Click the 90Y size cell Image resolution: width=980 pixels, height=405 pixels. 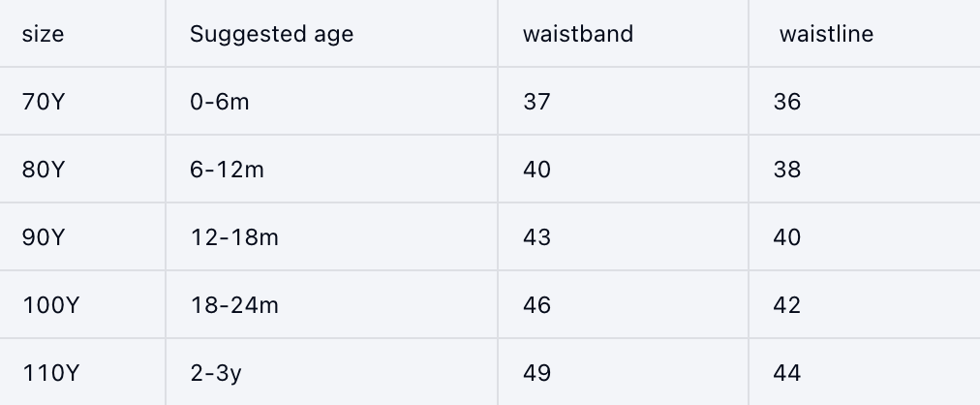tap(43, 237)
